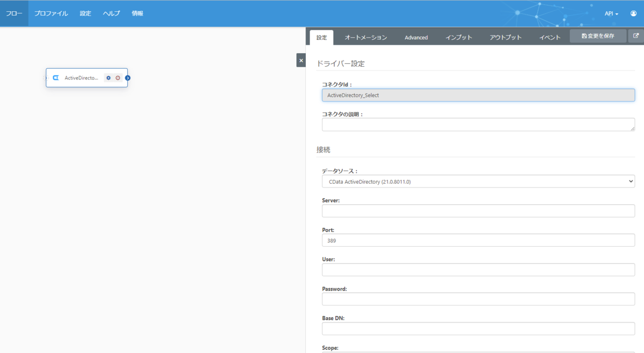Screen dimensions: 644x353
Task: Click the Port field showing 389
Action: 478,240
